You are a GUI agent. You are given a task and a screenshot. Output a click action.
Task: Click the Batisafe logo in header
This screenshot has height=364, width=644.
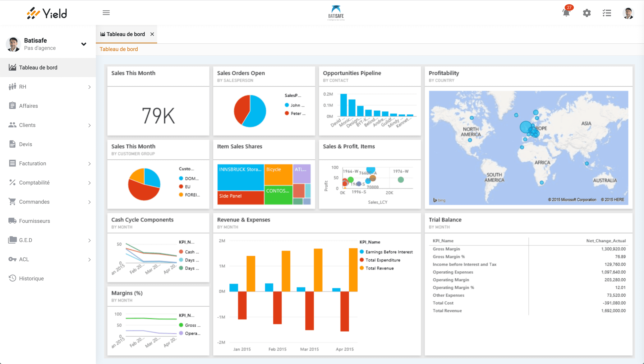click(336, 13)
